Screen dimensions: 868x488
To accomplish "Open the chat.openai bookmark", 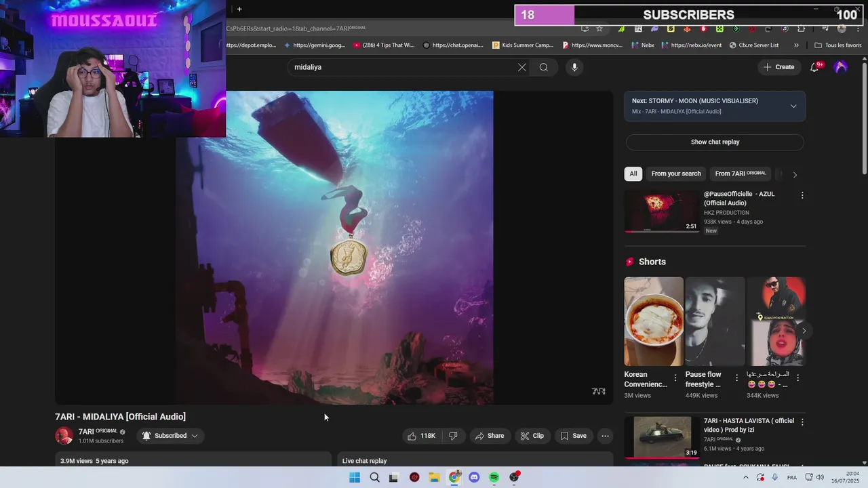I will tap(453, 45).
